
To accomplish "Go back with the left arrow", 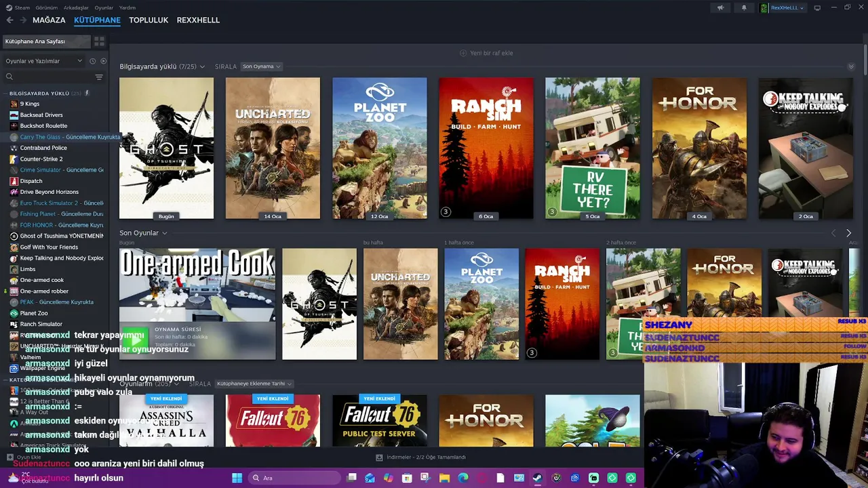I will [x=9, y=20].
